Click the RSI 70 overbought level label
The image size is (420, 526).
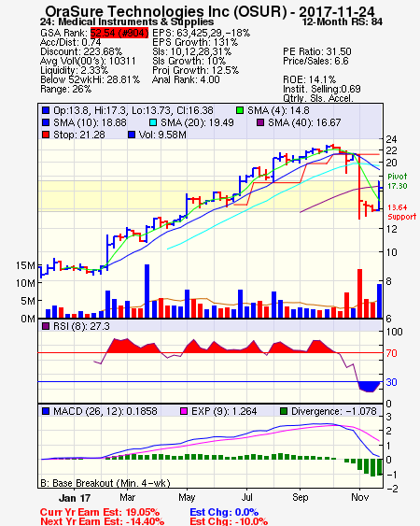point(391,353)
